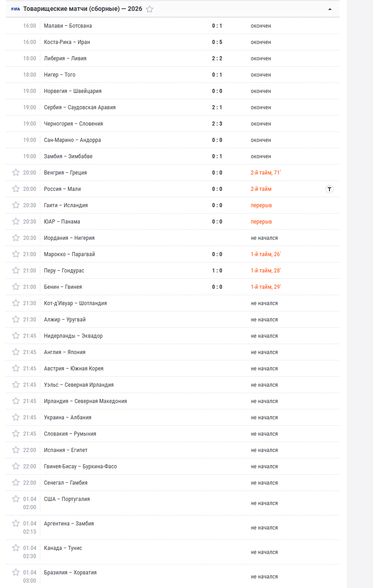Add Бразилия – Хорватия to favorites

coord(16,573)
